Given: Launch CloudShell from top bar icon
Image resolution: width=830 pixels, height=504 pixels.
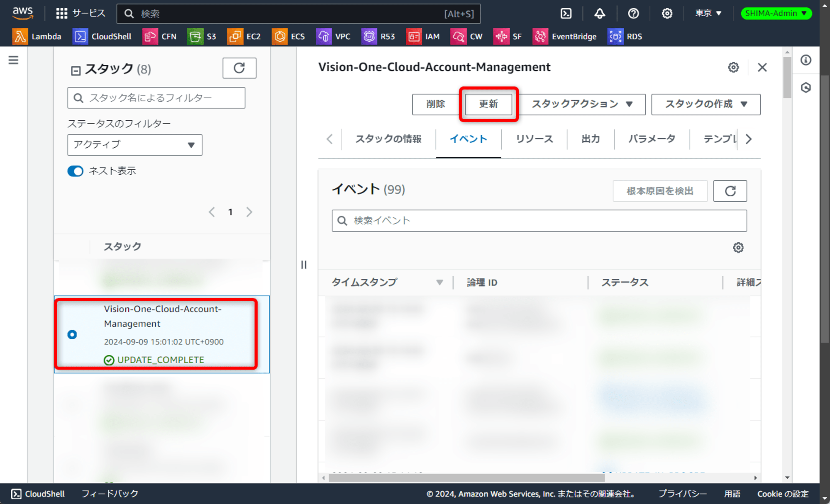Looking at the screenshot, I should point(566,13).
